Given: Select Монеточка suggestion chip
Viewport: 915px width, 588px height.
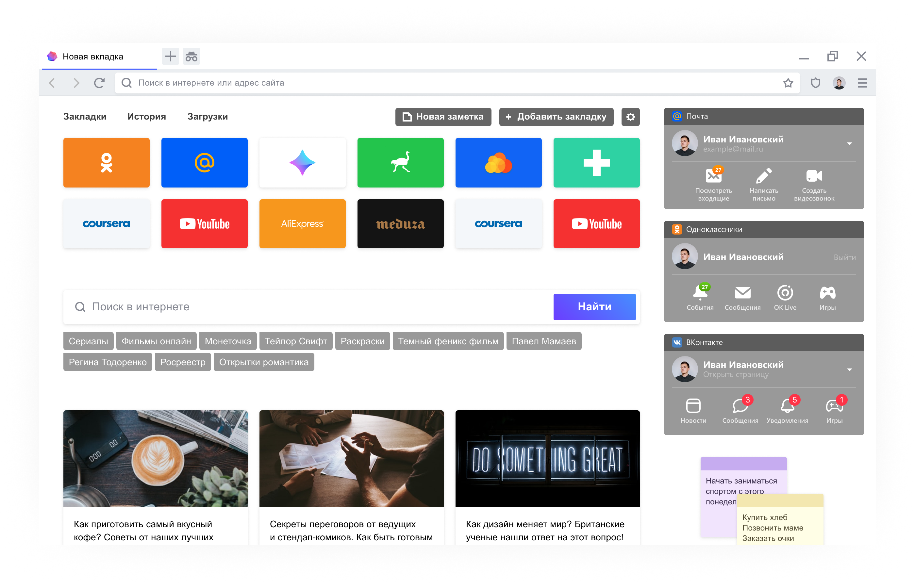Looking at the screenshot, I should 227,341.
